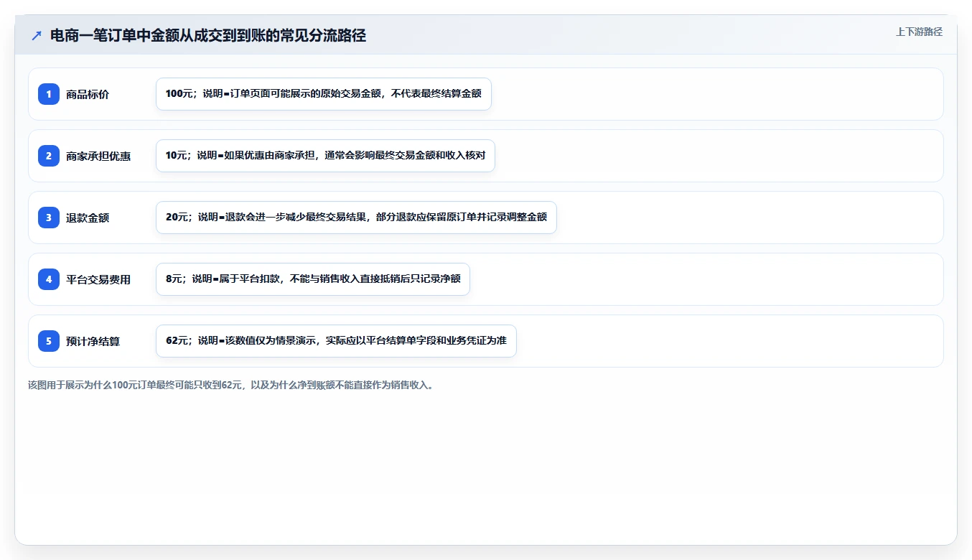
Task: Click the 上下游路径 label
Action: pos(919,32)
